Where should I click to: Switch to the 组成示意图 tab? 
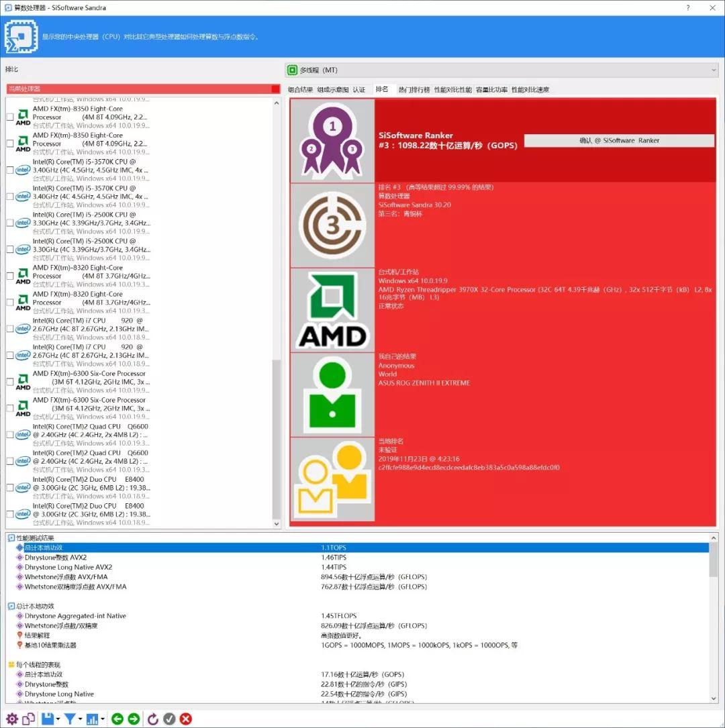332,90
